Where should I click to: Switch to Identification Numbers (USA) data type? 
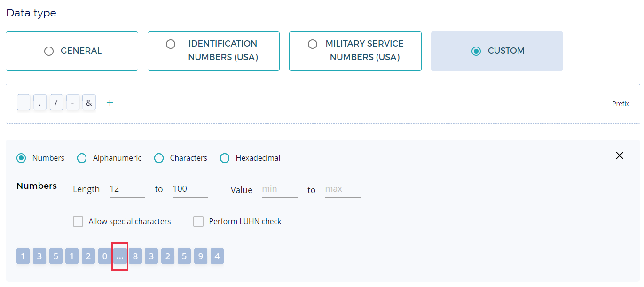click(x=213, y=51)
